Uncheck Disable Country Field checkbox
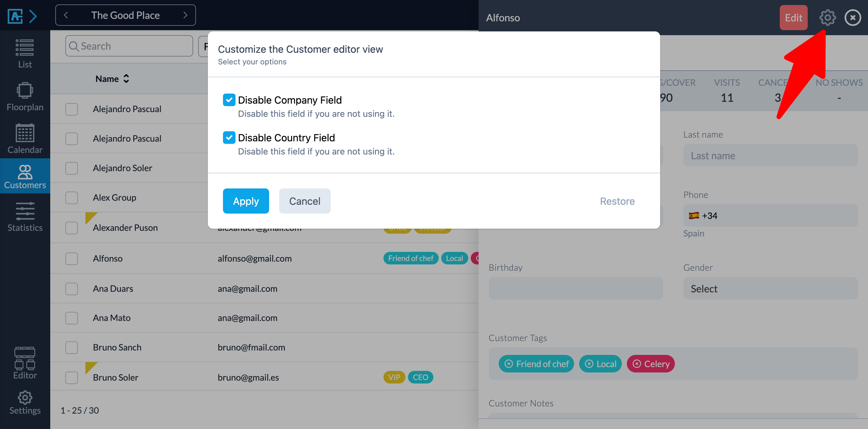This screenshot has width=868, height=429. coord(229,138)
